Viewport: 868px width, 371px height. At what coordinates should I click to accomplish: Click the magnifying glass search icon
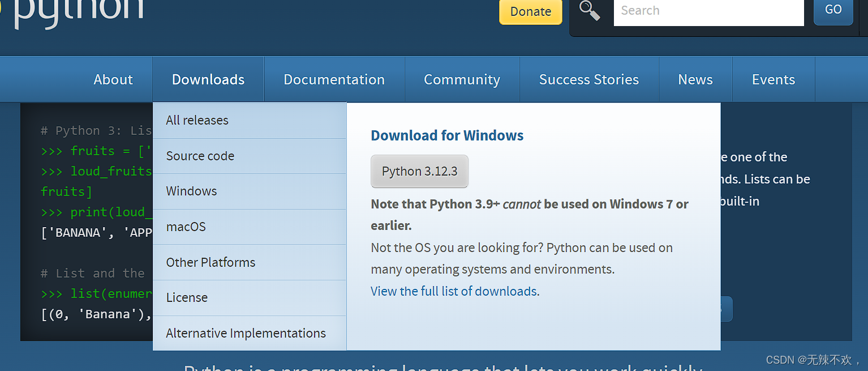(590, 10)
